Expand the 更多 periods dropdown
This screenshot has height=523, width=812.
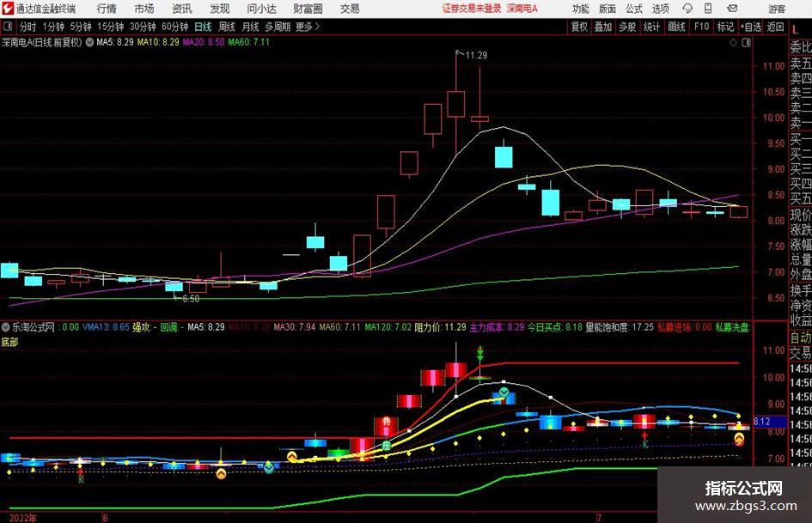pyautogui.click(x=308, y=27)
